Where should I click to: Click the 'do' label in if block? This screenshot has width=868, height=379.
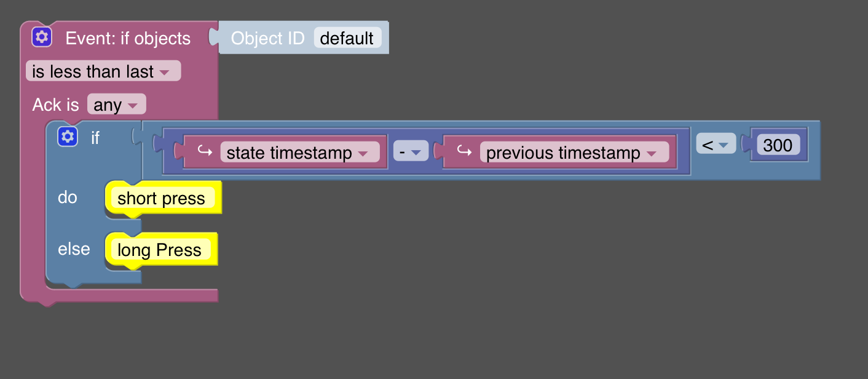68,197
